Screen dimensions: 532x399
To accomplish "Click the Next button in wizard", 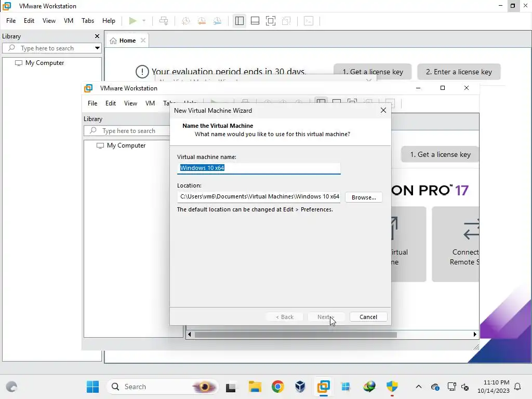I will click(326, 317).
